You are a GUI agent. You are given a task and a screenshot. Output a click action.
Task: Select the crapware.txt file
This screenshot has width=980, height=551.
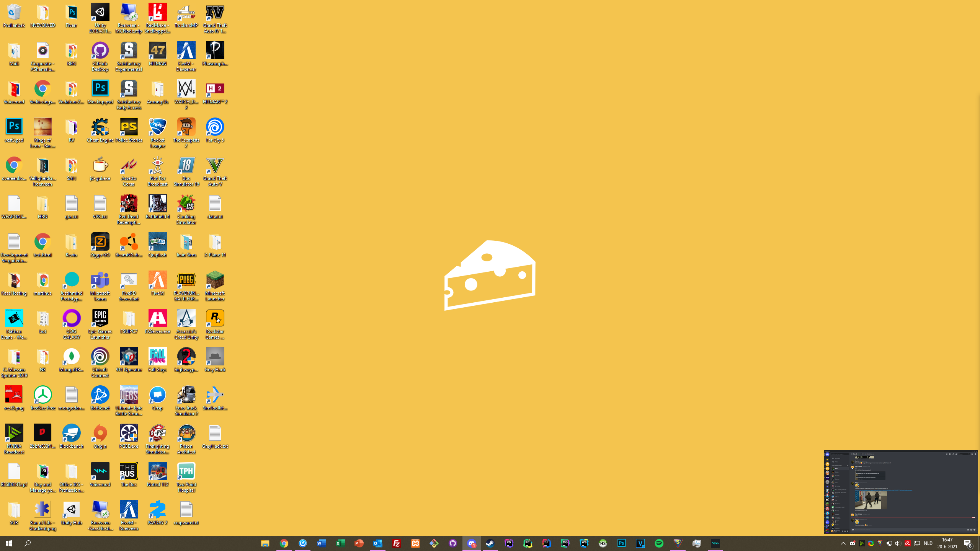coord(186,510)
